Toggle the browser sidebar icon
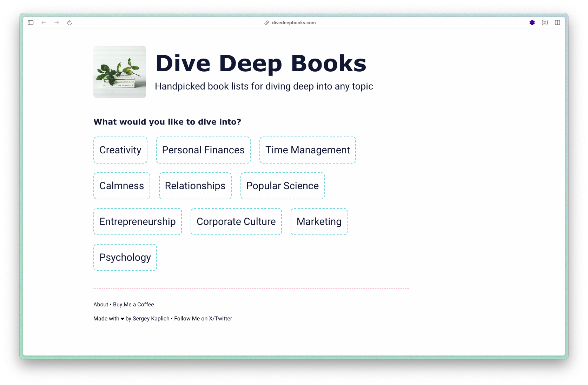The width and height of the screenshot is (588, 385). click(x=31, y=22)
